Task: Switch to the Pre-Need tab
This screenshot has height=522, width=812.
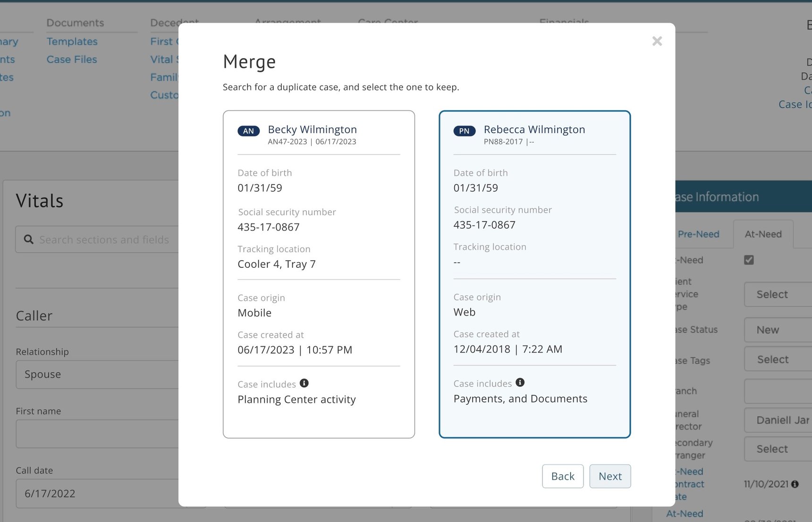Action: pos(698,234)
